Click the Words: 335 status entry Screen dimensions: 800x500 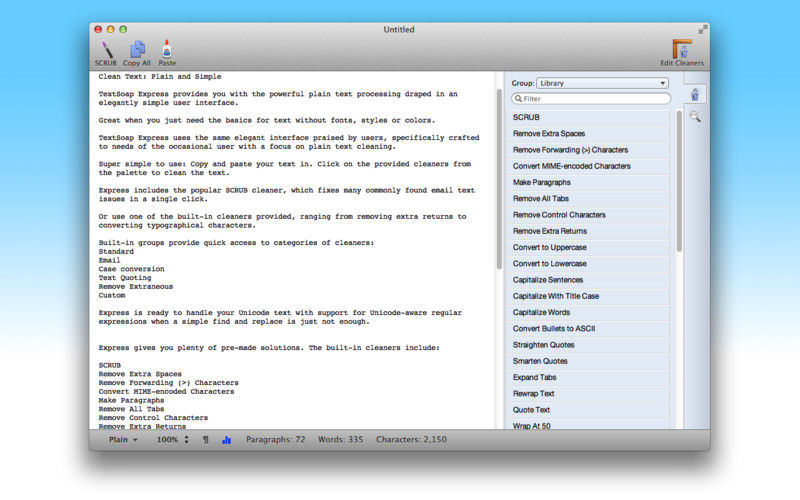pyautogui.click(x=341, y=439)
